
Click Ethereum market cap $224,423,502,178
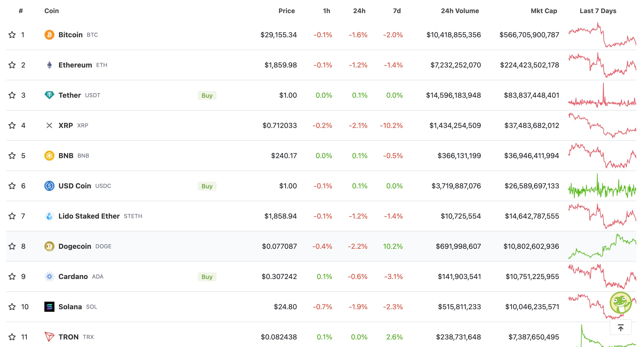530,65
